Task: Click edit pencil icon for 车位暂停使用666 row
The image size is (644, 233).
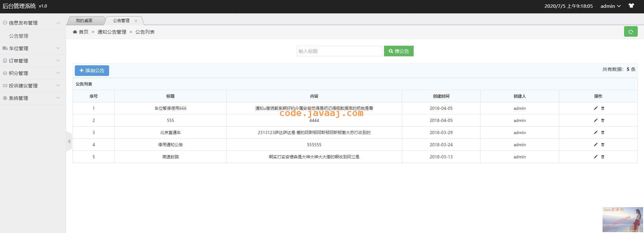Action: click(x=595, y=108)
